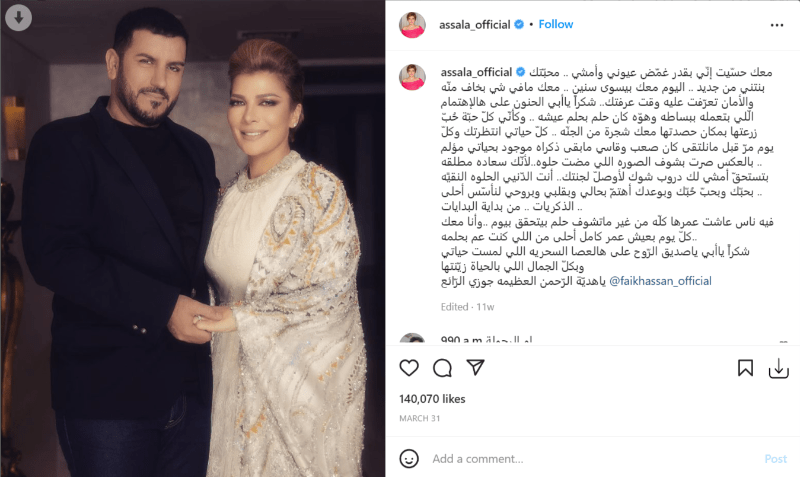800x477 pixels.
Task: Click the Add a comment field
Action: (x=592, y=459)
